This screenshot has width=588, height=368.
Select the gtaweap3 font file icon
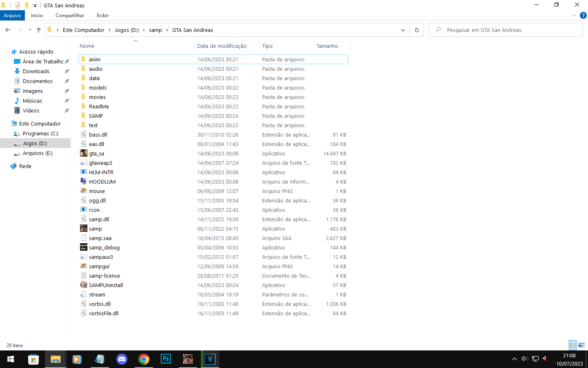coord(84,163)
